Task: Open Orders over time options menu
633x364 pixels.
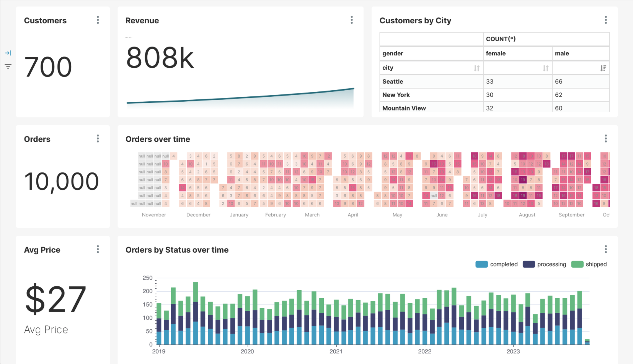Action: [x=605, y=138]
